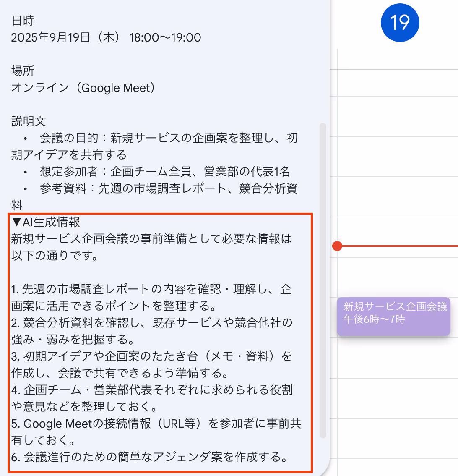The image size is (458, 476).
Task: Click the description panel scrollbar
Action: coord(323,280)
